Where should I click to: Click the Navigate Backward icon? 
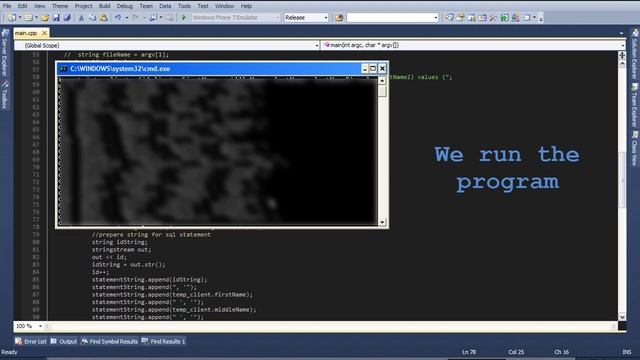coord(153,18)
